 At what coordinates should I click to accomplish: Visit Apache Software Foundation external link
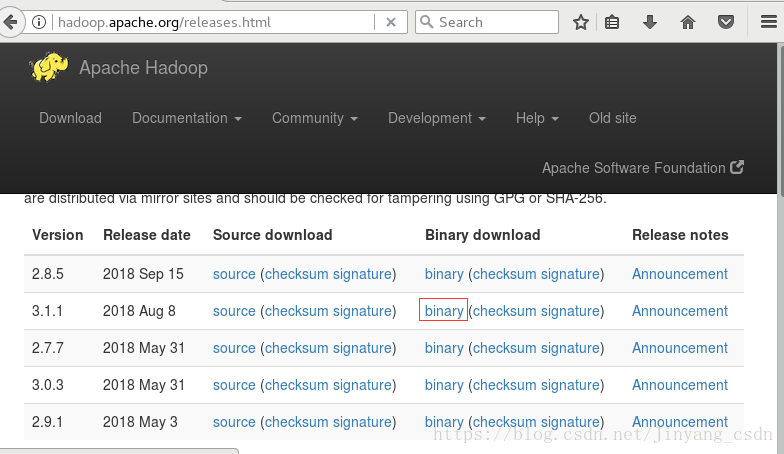(643, 168)
